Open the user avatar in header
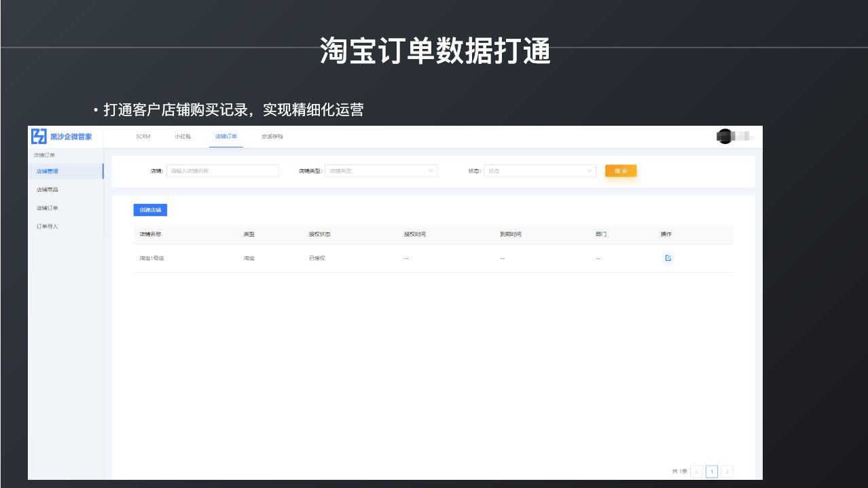 coord(725,137)
